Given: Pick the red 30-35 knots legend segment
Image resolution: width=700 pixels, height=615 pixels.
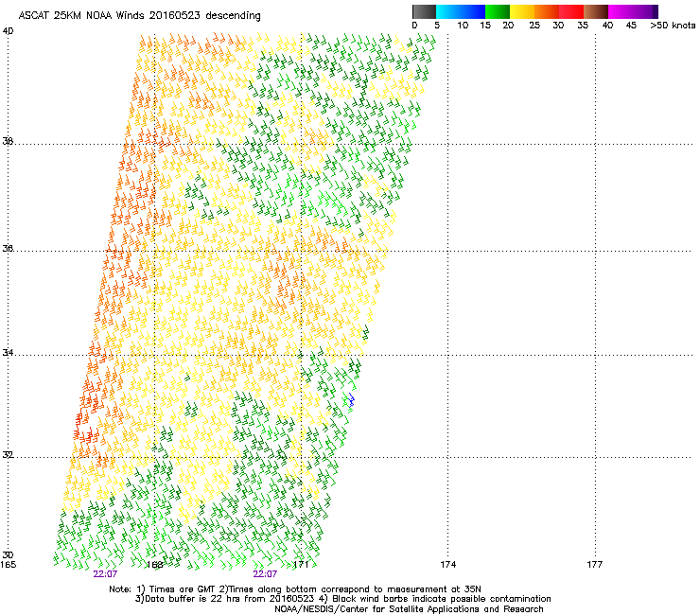Looking at the screenshot, I should click(571, 11).
